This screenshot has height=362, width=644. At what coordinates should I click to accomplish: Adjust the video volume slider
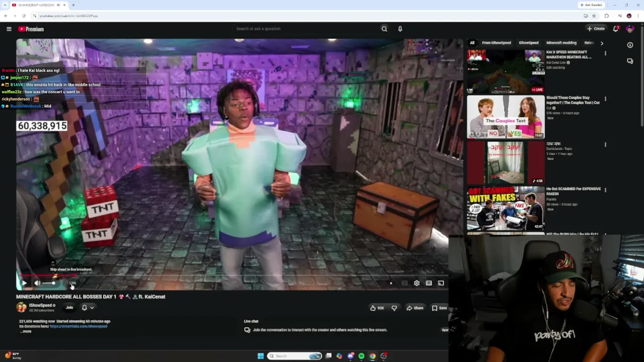coord(50,283)
